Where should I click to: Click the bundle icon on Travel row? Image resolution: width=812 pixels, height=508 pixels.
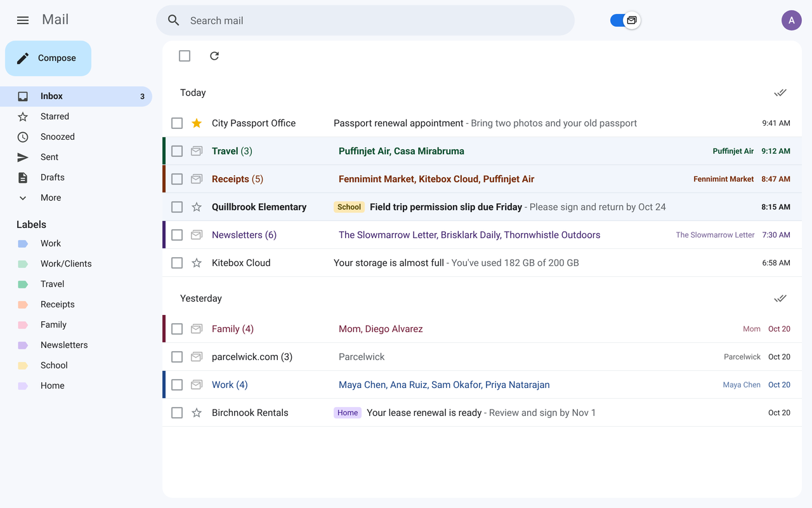pos(197,151)
